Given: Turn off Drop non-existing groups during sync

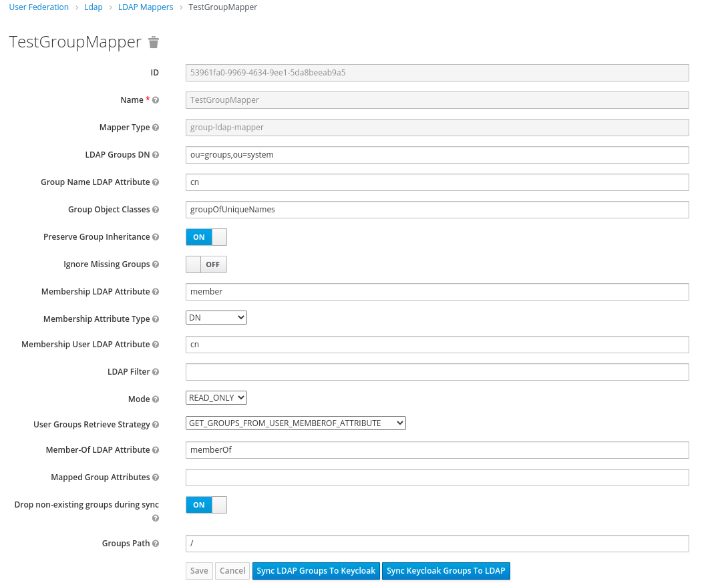Looking at the screenshot, I should (x=206, y=504).
